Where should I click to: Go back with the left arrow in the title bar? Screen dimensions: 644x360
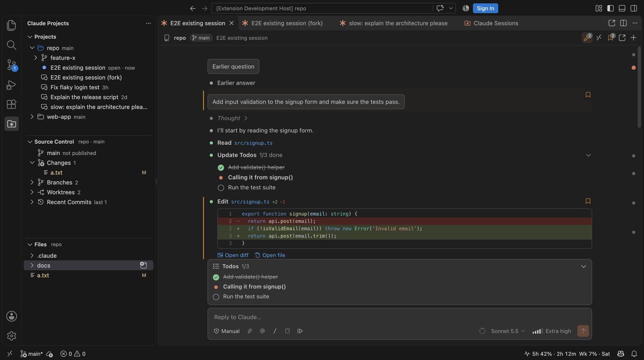[193, 8]
